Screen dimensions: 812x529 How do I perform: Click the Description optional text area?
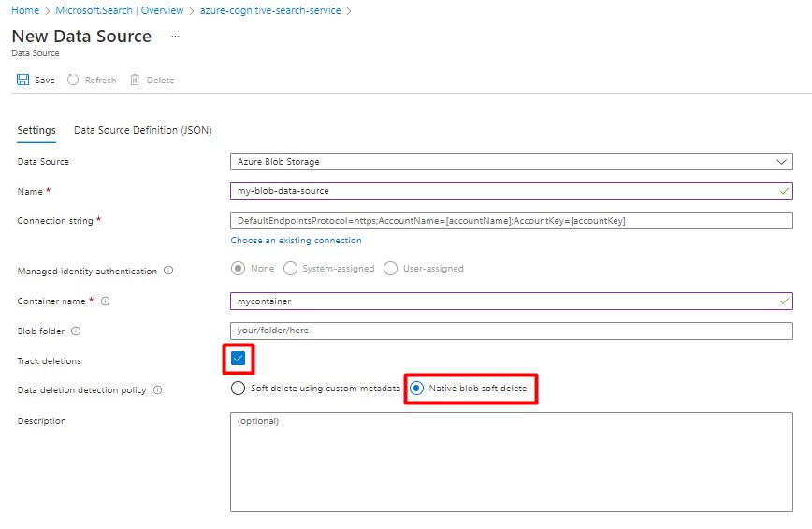click(x=512, y=463)
